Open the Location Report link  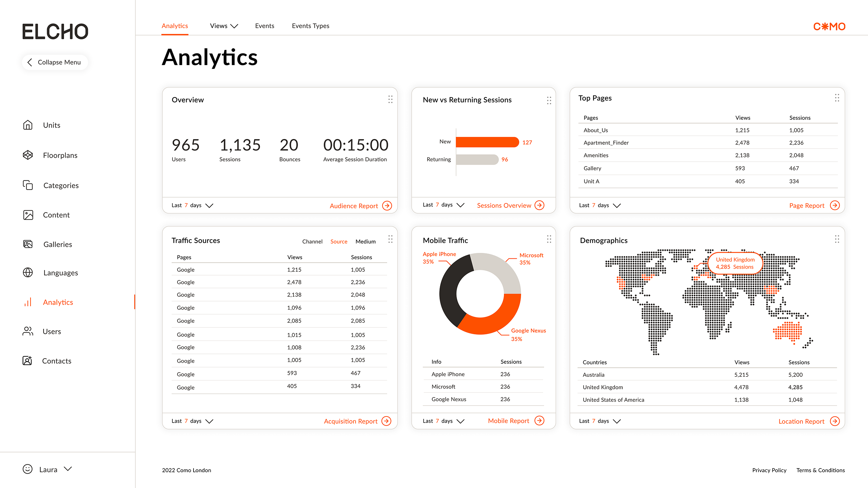point(801,421)
